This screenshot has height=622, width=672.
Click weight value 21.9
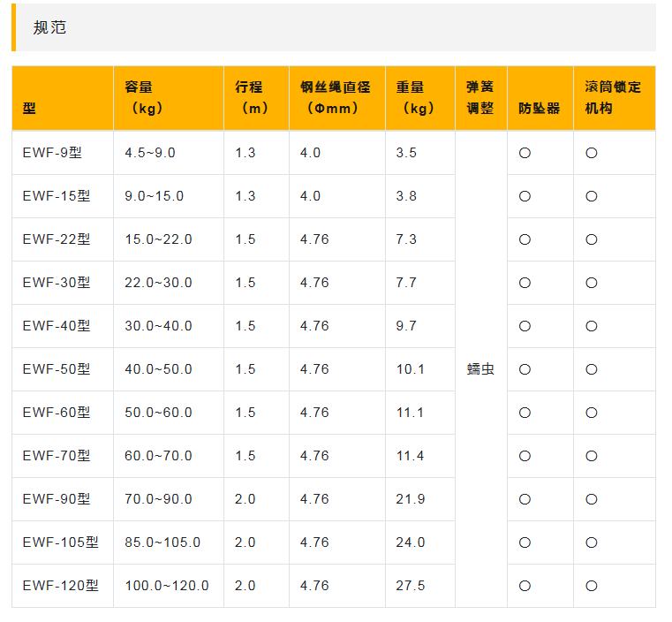click(411, 499)
